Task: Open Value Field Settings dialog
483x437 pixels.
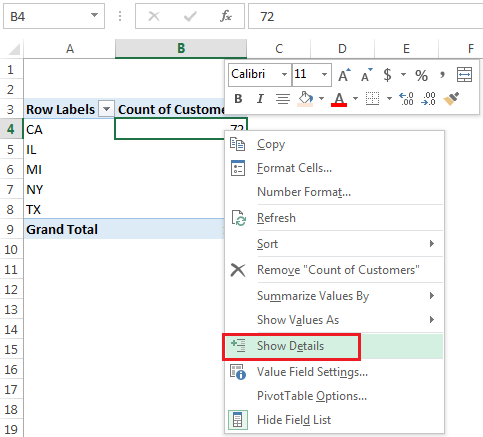Action: click(334, 372)
